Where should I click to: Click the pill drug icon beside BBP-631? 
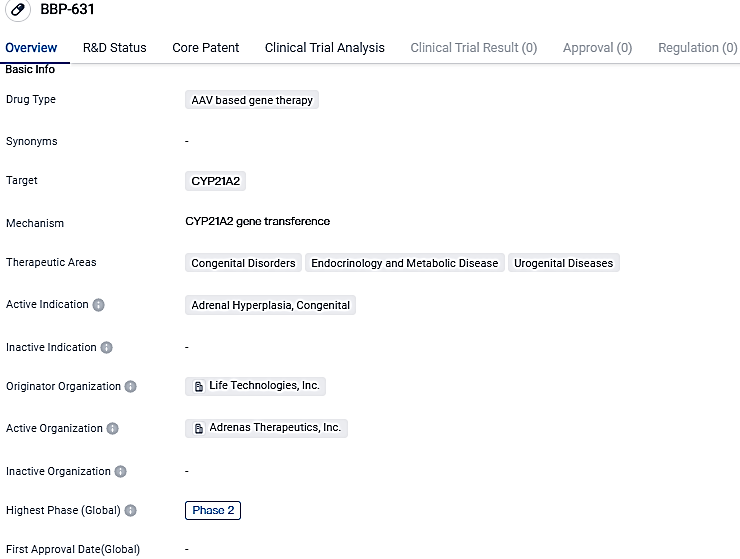point(17,10)
